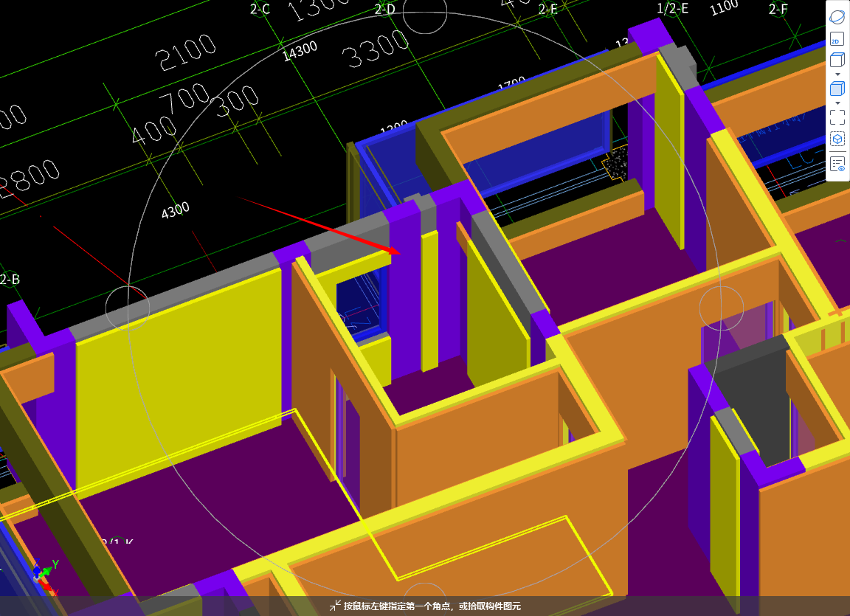Click the axis label 2-C
The width and height of the screenshot is (850, 616).
tap(260, 9)
